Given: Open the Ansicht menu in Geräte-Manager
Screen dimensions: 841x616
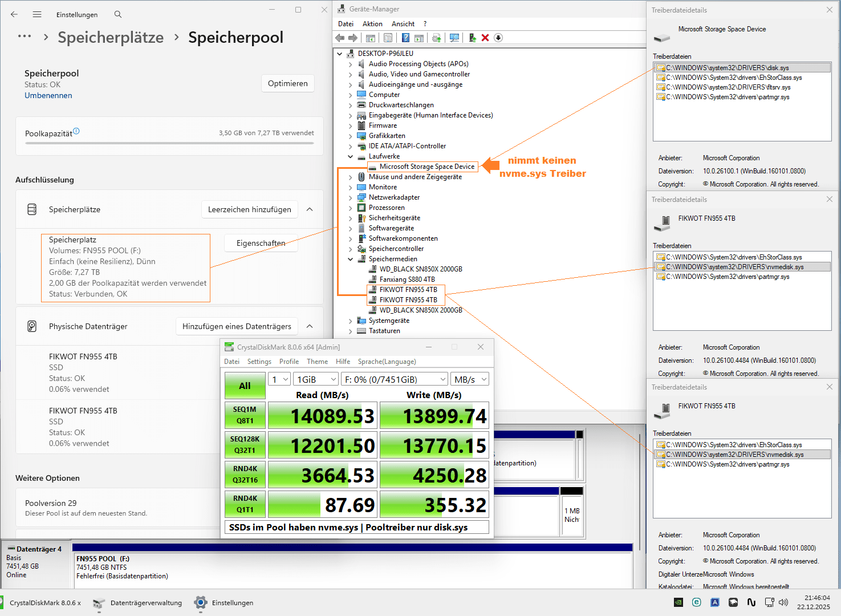Looking at the screenshot, I should [x=403, y=24].
